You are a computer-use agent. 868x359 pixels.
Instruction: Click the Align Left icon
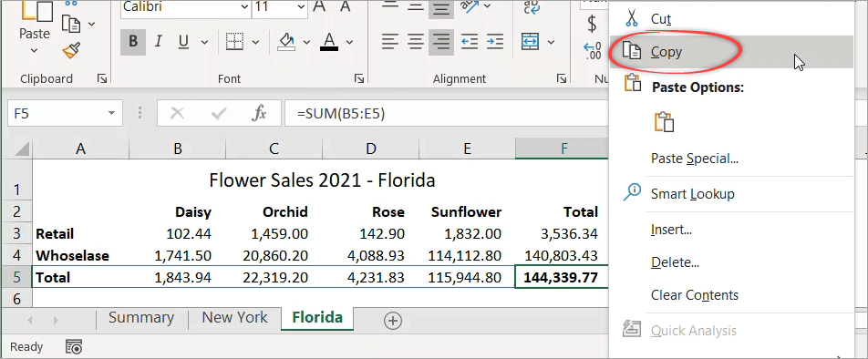[x=389, y=42]
